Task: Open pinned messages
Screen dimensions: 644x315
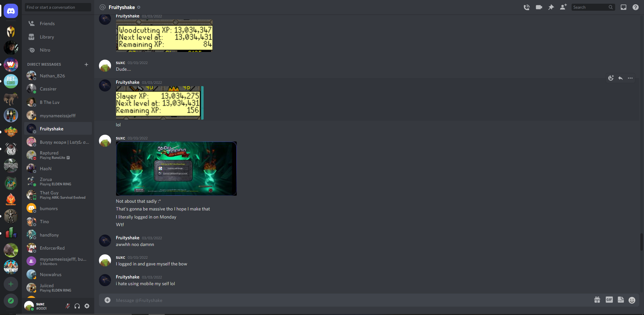Action: 551,7
